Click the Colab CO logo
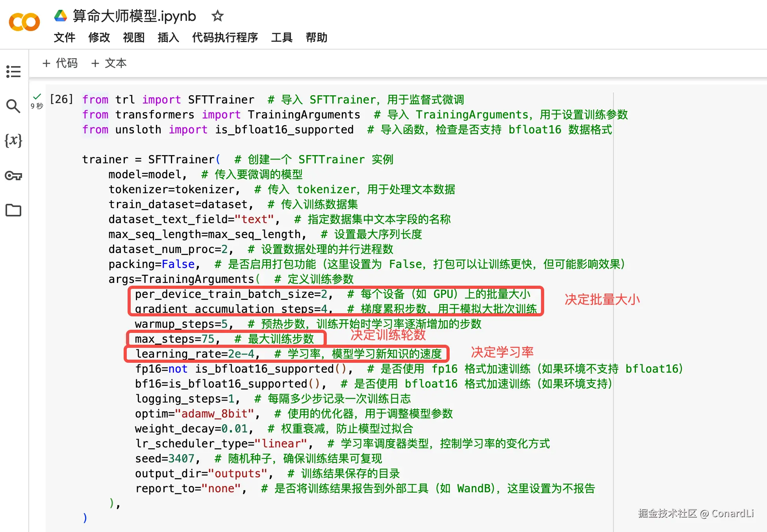The height and width of the screenshot is (532, 767). [x=24, y=22]
